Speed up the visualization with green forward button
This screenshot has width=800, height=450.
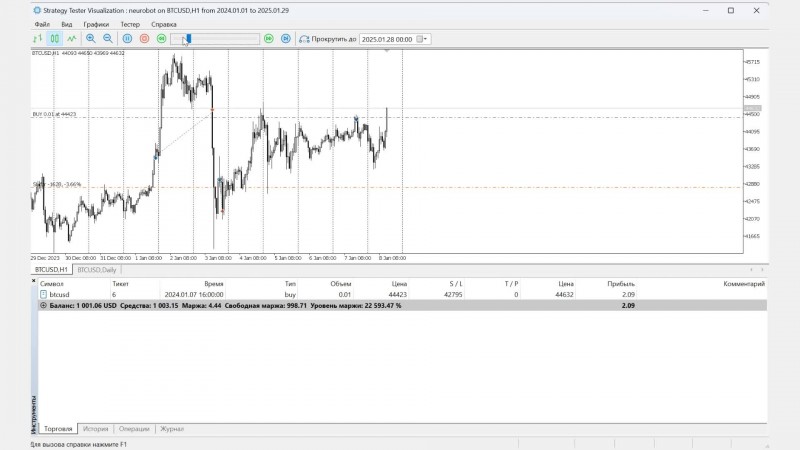(x=269, y=39)
